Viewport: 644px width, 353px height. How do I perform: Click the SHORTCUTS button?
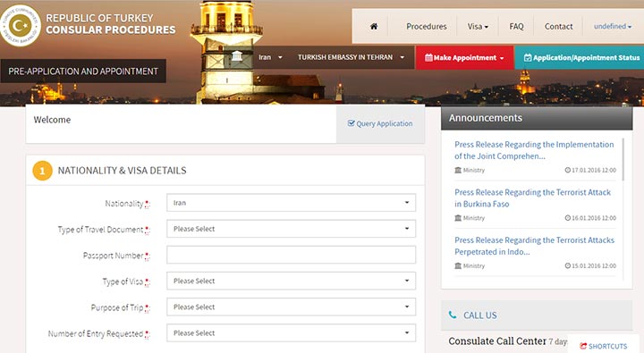(x=604, y=346)
